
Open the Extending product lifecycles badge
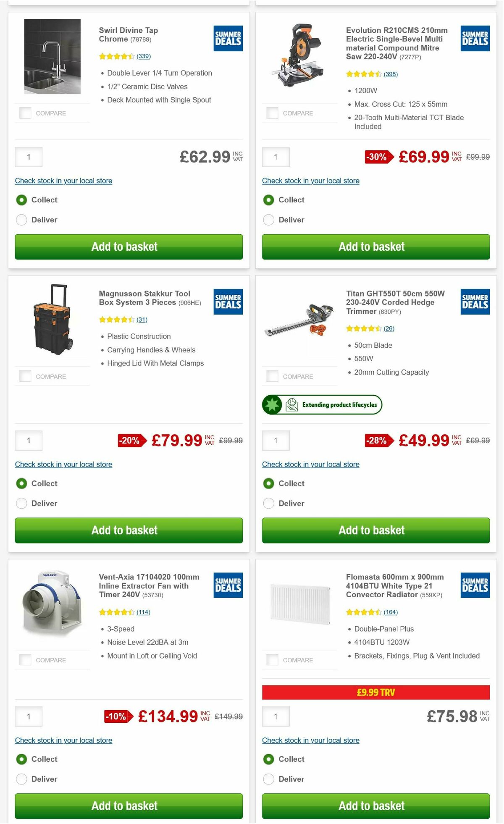click(x=322, y=404)
